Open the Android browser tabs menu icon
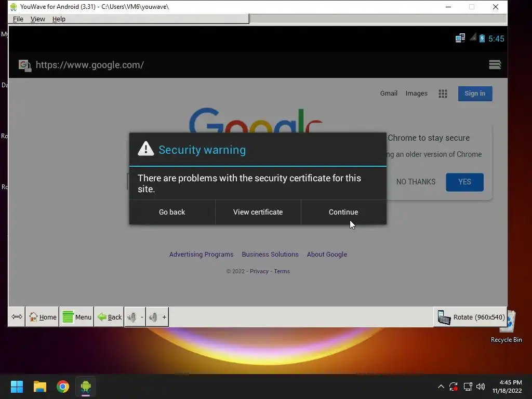The width and height of the screenshot is (532, 399). coord(495,64)
